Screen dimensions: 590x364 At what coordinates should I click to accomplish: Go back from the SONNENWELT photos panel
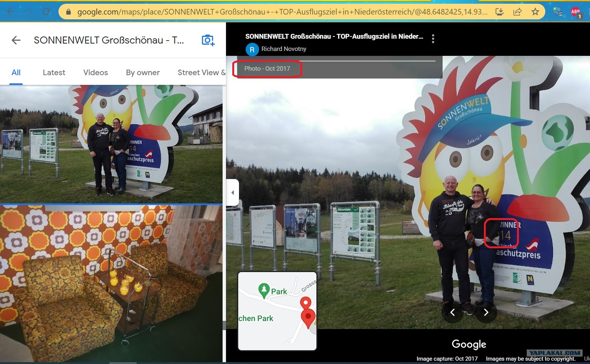tap(16, 40)
